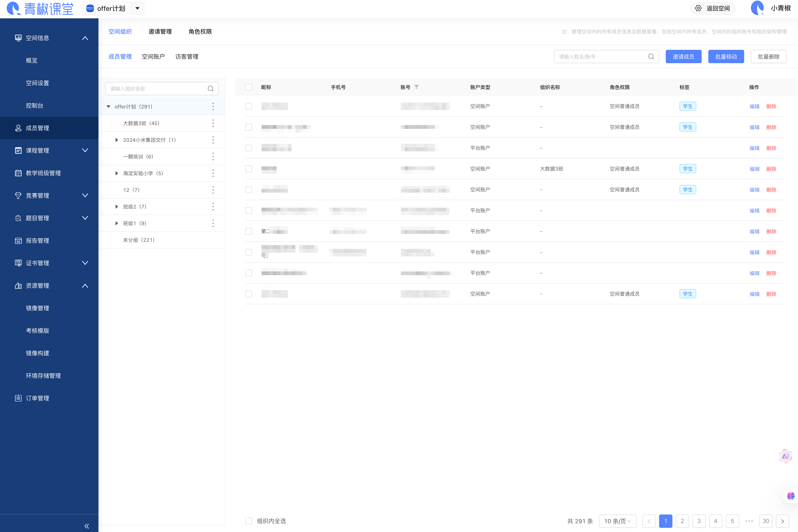Open more options for 大数据3班 group
Viewport: 798px width, 532px height.
tap(213, 123)
